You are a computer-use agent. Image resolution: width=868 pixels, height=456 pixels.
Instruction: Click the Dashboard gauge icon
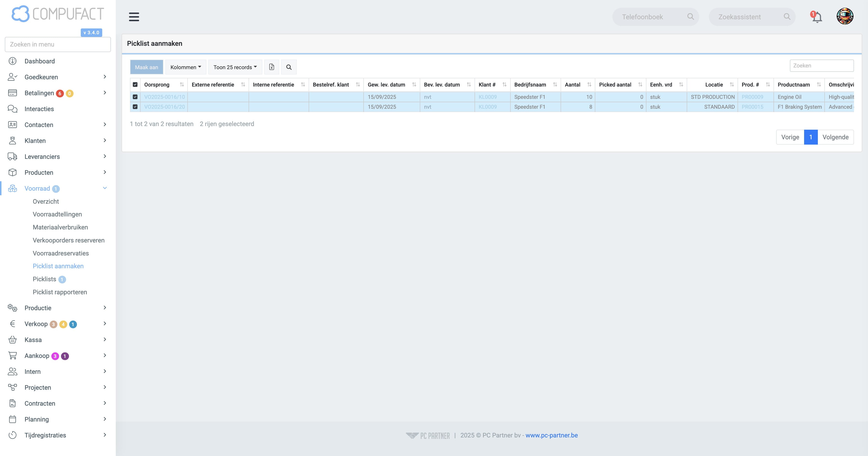point(13,61)
